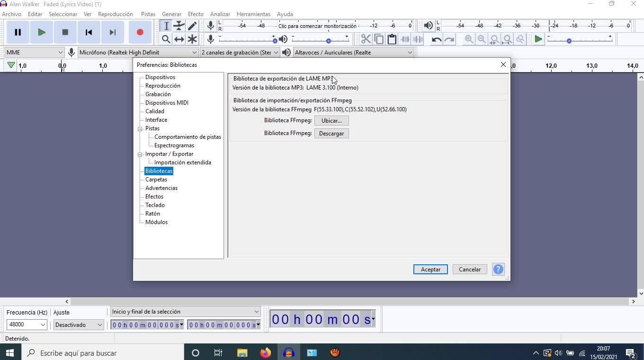The height and width of the screenshot is (360, 644).
Task: Open the 48000 project rate dropdown
Action: pos(27,324)
